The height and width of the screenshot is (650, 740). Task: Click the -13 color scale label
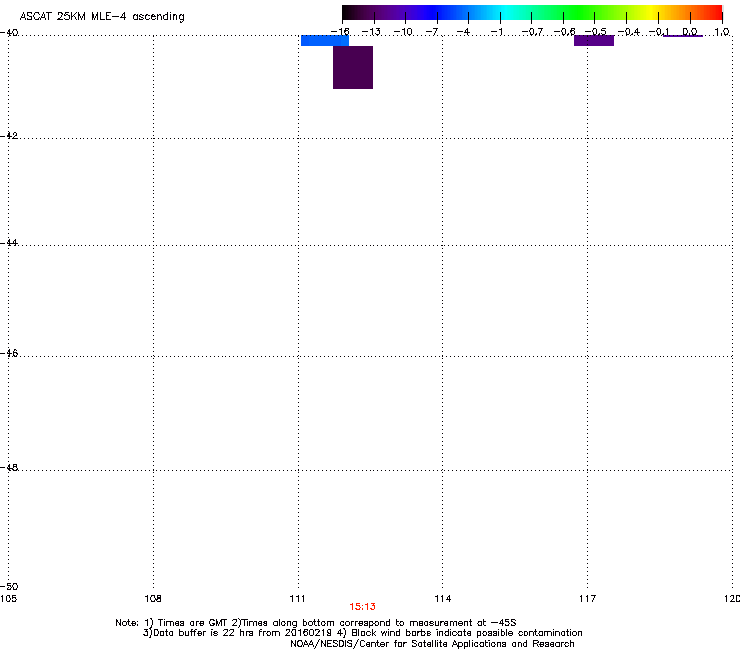(x=371, y=32)
